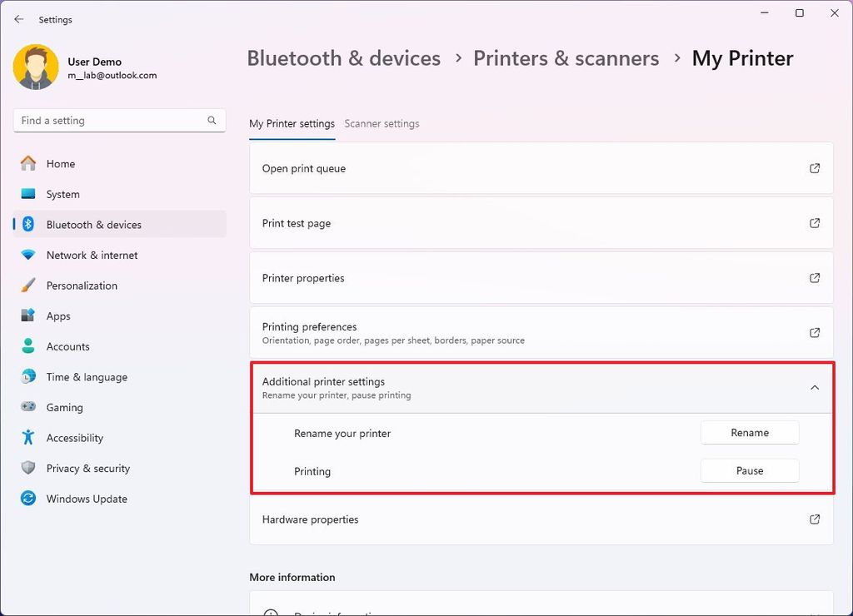Open the Gaming settings icon
The width and height of the screenshot is (853, 616).
tap(27, 407)
